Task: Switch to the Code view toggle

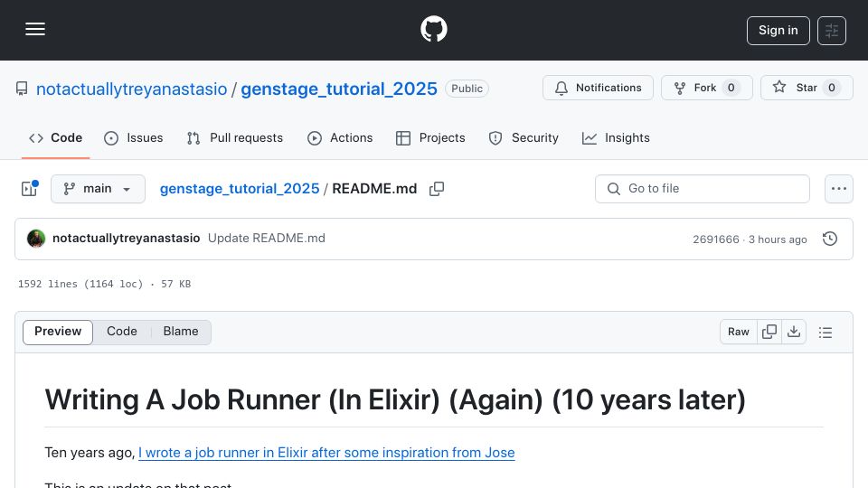Action: [122, 332]
